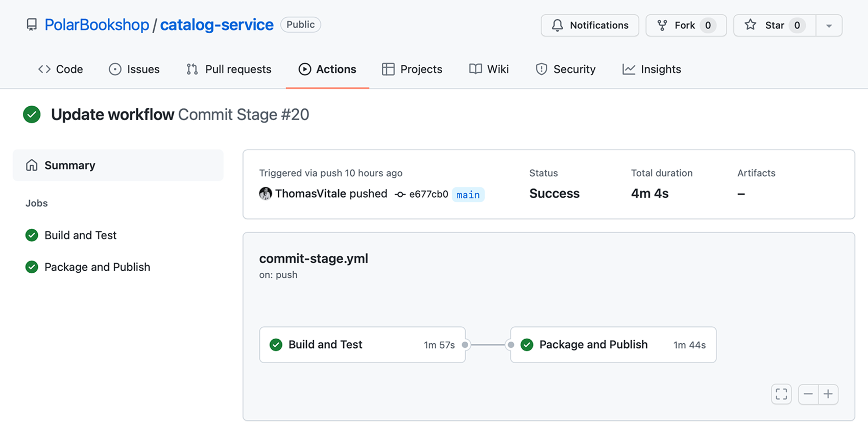Zoom out the workflow graph
The image size is (868, 427).
click(x=808, y=394)
